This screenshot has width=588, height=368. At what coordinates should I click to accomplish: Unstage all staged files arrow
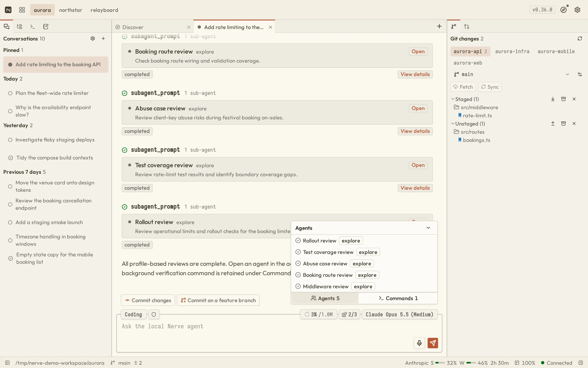tap(553, 99)
